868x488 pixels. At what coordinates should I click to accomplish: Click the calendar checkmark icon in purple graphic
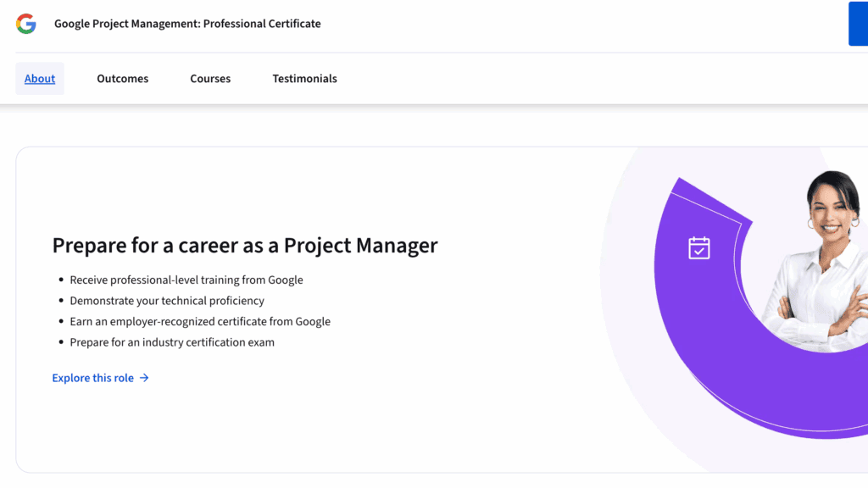pyautogui.click(x=699, y=248)
